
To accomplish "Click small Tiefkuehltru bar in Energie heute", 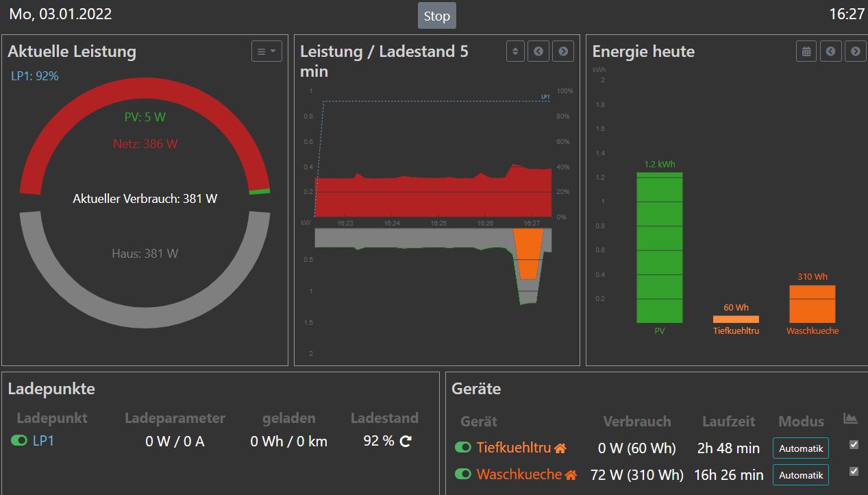I will pos(736,319).
